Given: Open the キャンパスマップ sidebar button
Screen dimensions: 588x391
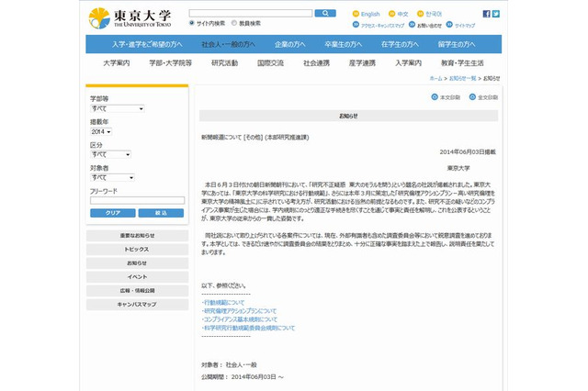Looking at the screenshot, I should [x=137, y=305].
